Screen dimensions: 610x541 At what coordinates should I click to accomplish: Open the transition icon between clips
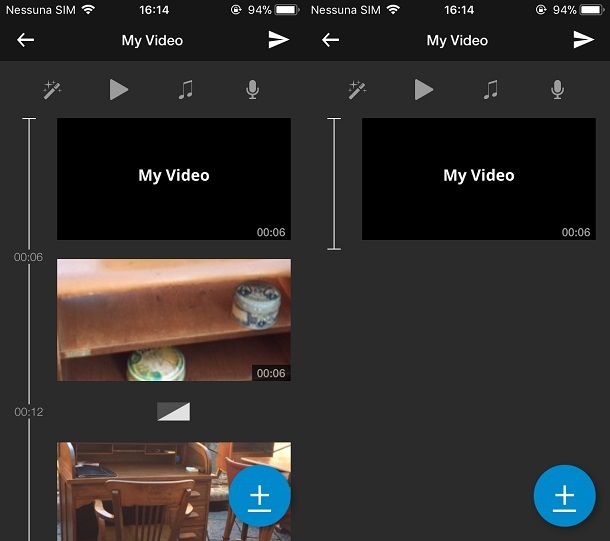click(174, 411)
